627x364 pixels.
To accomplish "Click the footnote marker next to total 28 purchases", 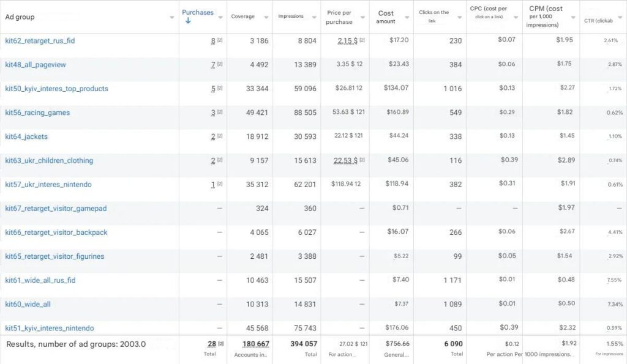I will click(x=221, y=344).
